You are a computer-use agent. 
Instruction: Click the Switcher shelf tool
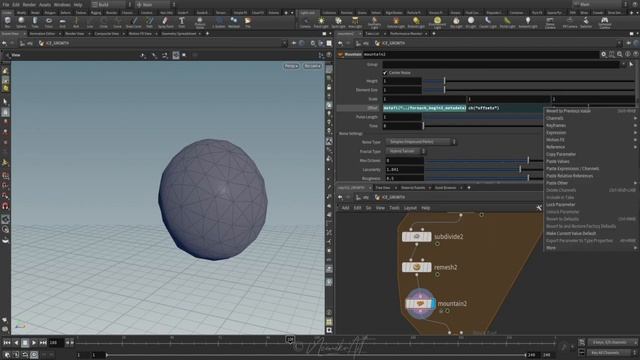[x=586, y=22]
